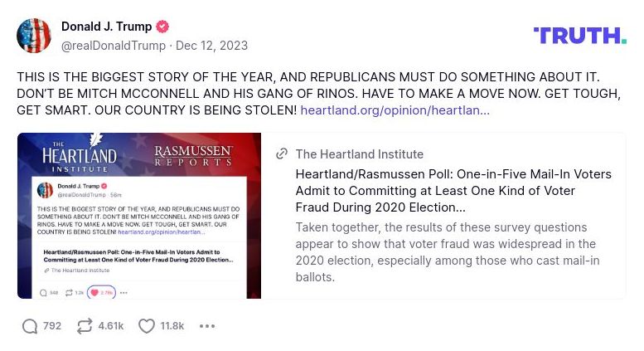
Task: Open the heartland.org link in post text
Action: [x=395, y=110]
